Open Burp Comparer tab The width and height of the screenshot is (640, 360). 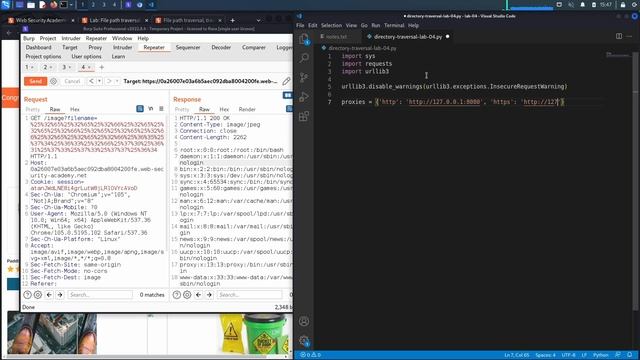(254, 47)
